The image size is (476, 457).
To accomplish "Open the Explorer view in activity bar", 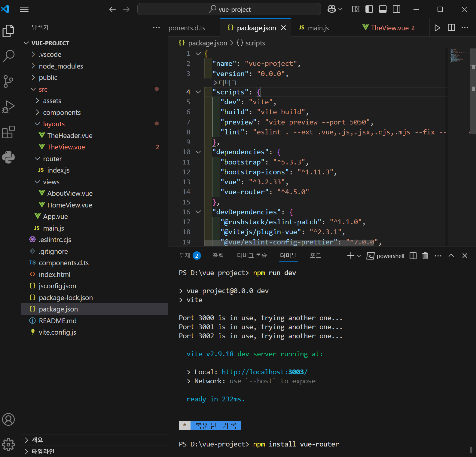I will pos(8,31).
